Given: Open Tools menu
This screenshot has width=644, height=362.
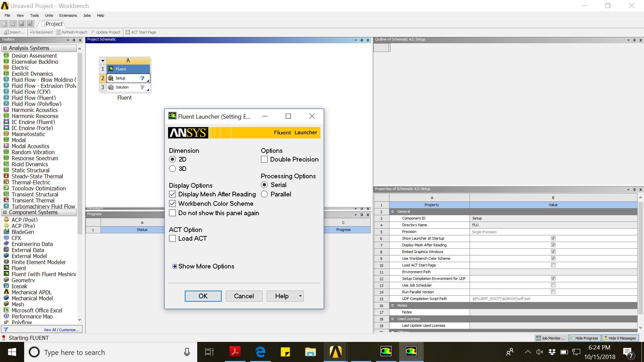Looking at the screenshot, I should tap(34, 15).
